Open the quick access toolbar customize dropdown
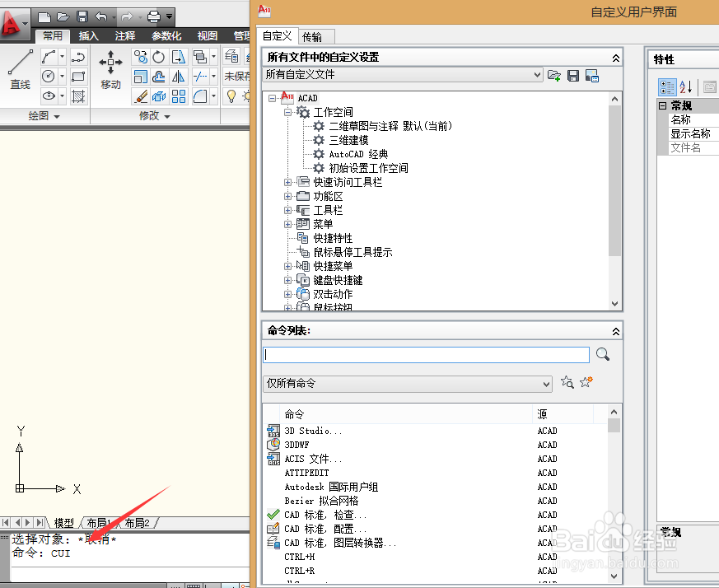 pyautogui.click(x=169, y=17)
